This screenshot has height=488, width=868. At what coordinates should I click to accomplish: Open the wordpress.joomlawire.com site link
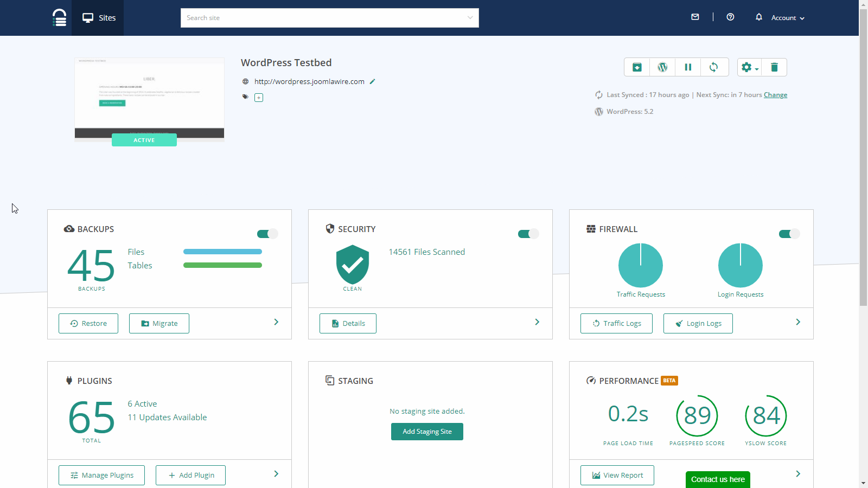click(309, 81)
